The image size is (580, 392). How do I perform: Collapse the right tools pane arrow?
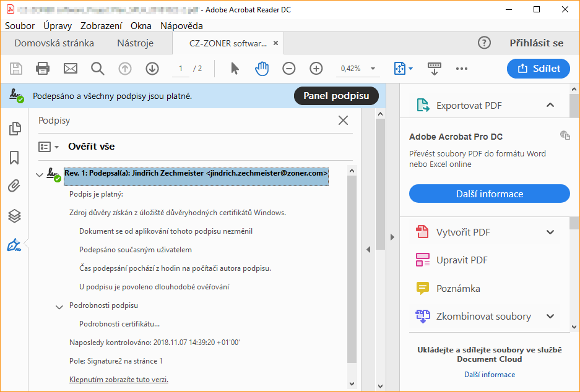[x=392, y=237]
